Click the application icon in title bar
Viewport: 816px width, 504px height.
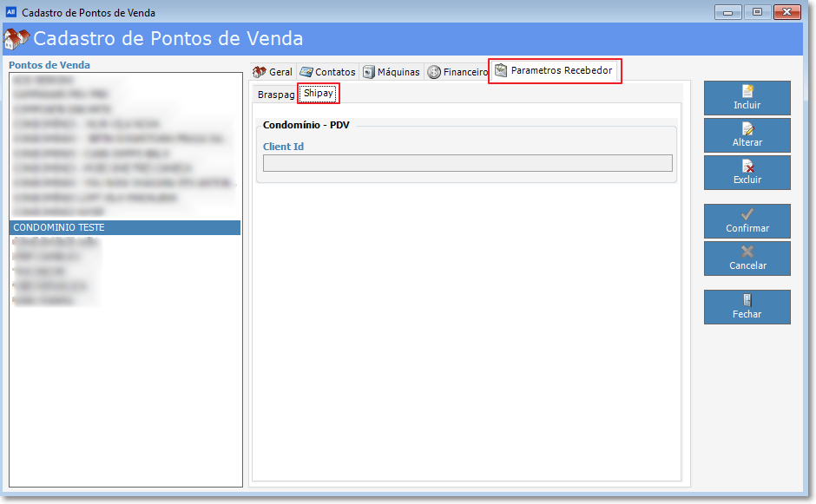(11, 12)
